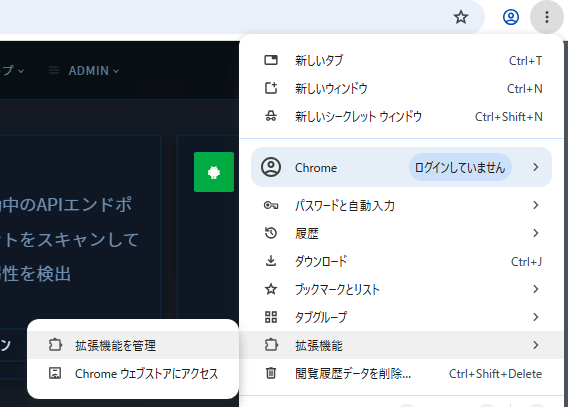This screenshot has width=568, height=407.
Task: Click the trash icon beside 閲覧履歴データを削除
Action: click(x=271, y=373)
